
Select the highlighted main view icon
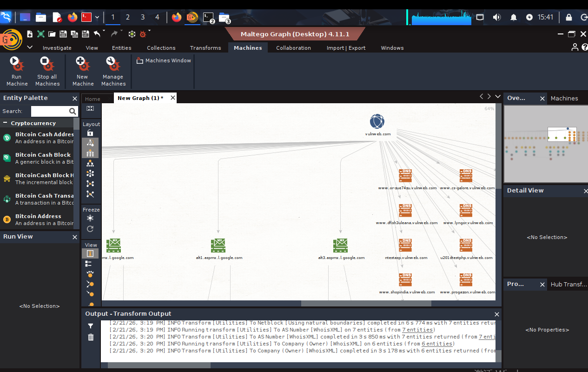(x=90, y=253)
